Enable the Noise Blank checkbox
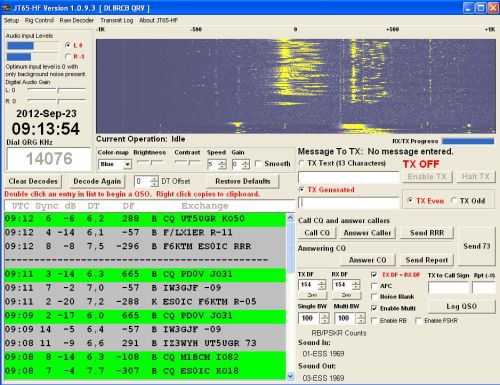Image resolution: width=500 pixels, height=385 pixels. pyautogui.click(x=374, y=296)
